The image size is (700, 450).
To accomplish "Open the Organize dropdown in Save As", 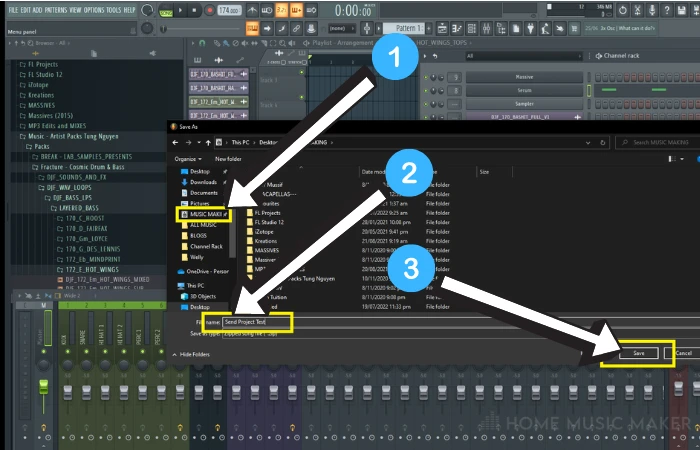I will pyautogui.click(x=188, y=159).
